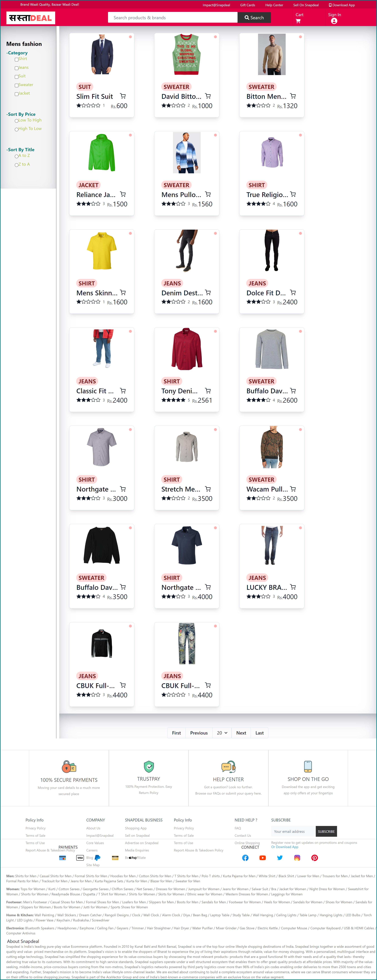Screen dimensions: 377x980
Task: Check the Sweater category filter
Action: click(16, 86)
